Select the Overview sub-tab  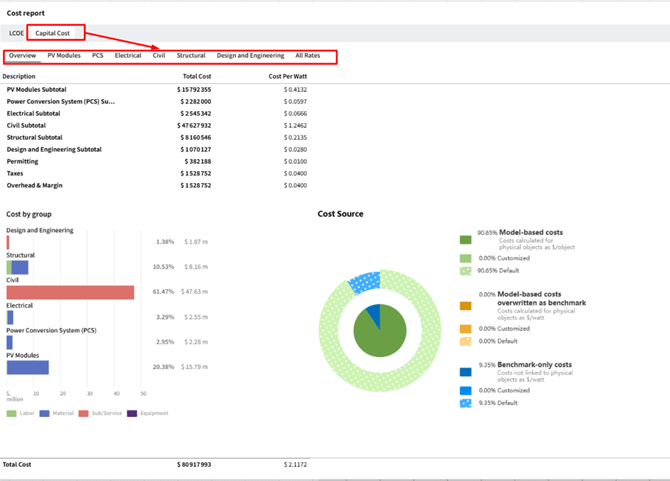click(x=22, y=56)
